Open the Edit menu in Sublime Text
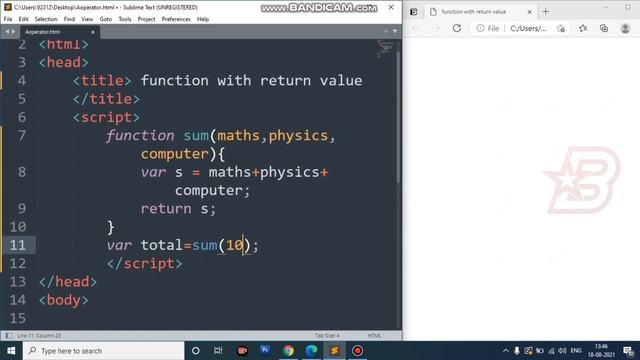 [x=23, y=19]
